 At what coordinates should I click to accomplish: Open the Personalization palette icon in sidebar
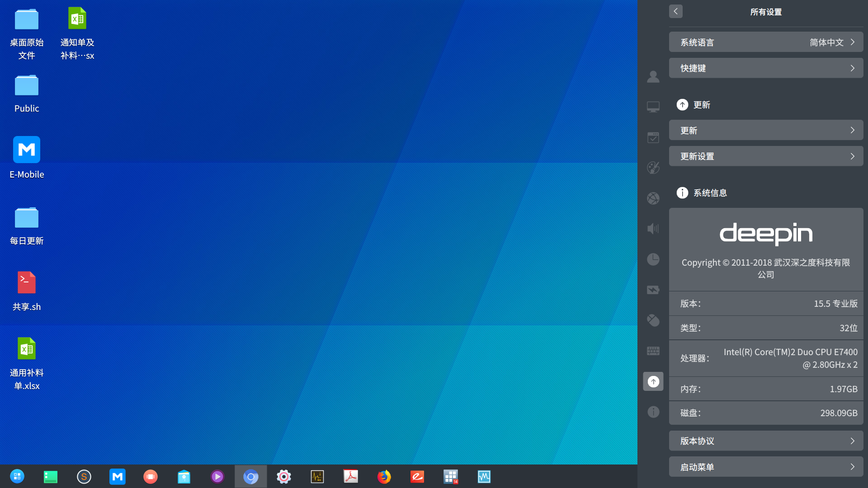pyautogui.click(x=653, y=168)
